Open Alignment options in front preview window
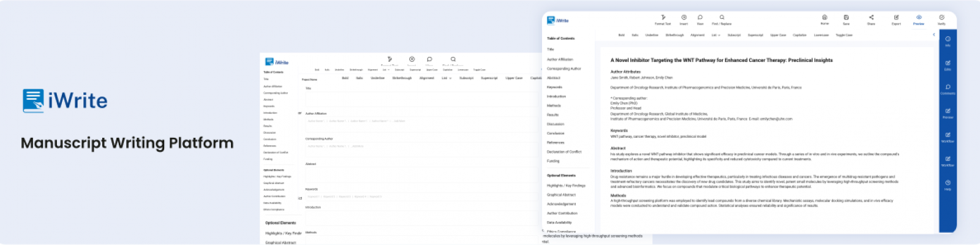The width and height of the screenshot is (980, 245). click(x=698, y=35)
